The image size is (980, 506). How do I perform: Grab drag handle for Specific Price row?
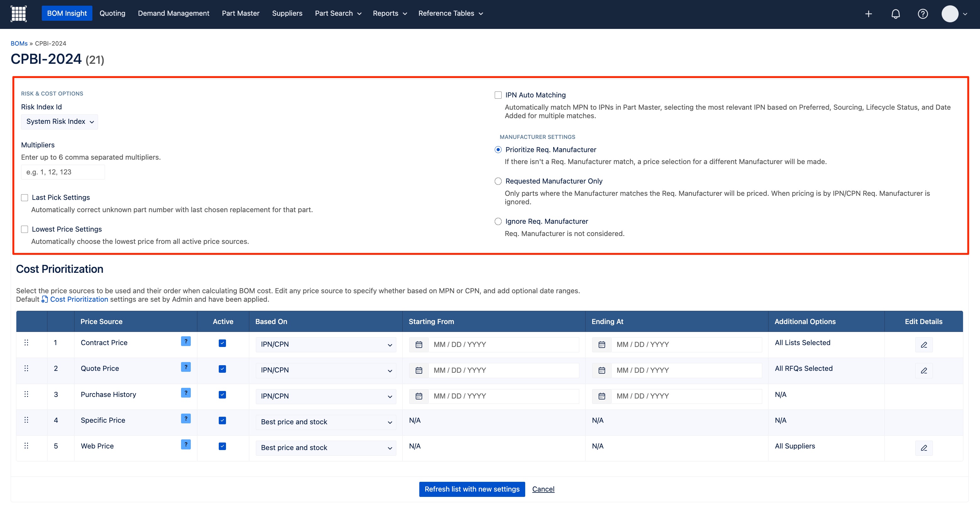(x=26, y=420)
